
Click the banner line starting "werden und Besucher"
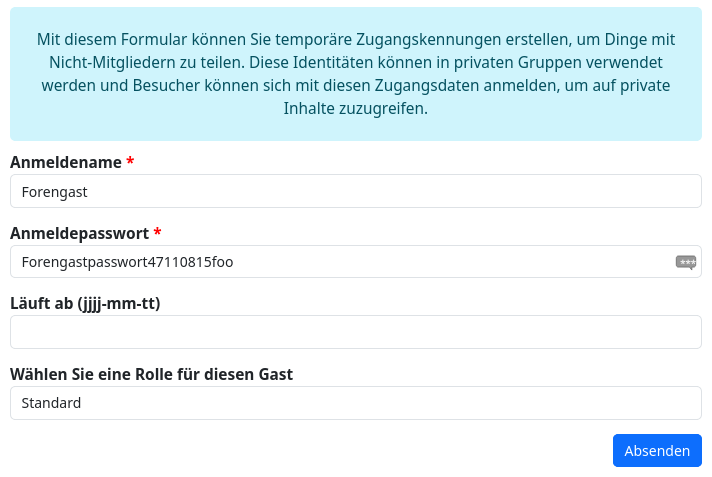[x=356, y=86]
